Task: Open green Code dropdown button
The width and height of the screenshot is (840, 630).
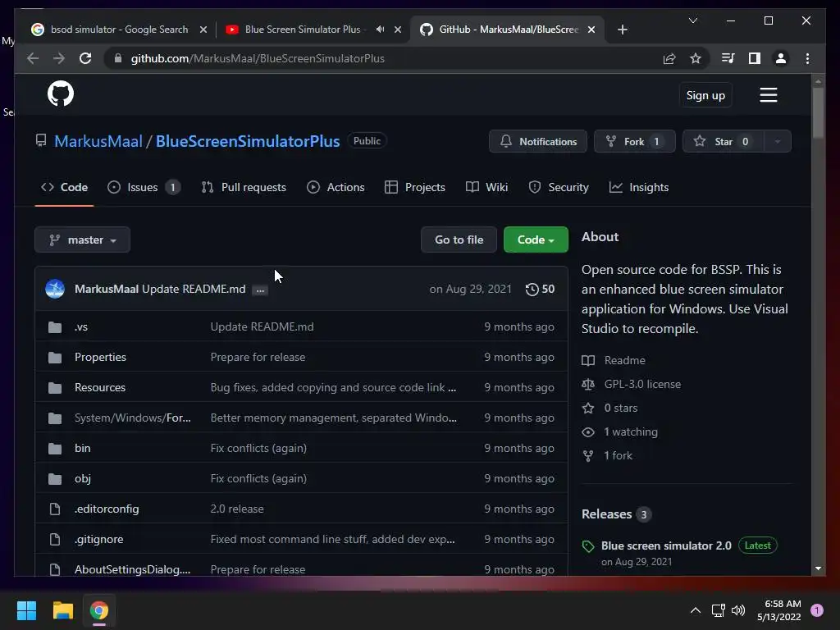Action: [x=536, y=240]
